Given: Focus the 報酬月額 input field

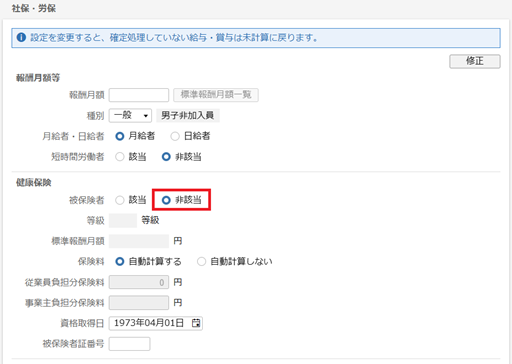Looking at the screenshot, I should coord(139,95).
